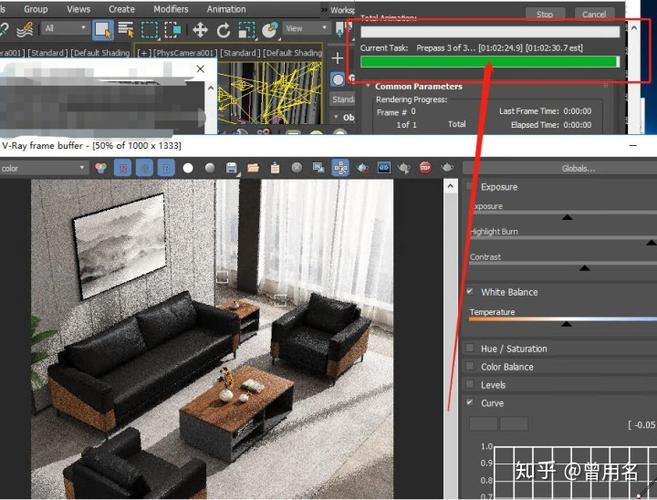The height and width of the screenshot is (500, 657).
Task: Switch to RGB color channels view
Action: [x=100, y=168]
